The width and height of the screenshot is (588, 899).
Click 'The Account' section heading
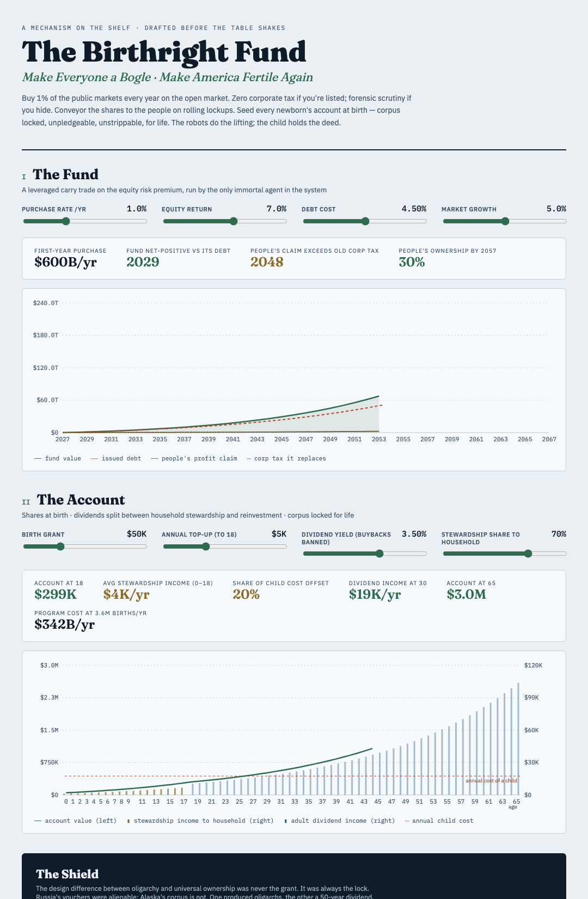coord(81,500)
